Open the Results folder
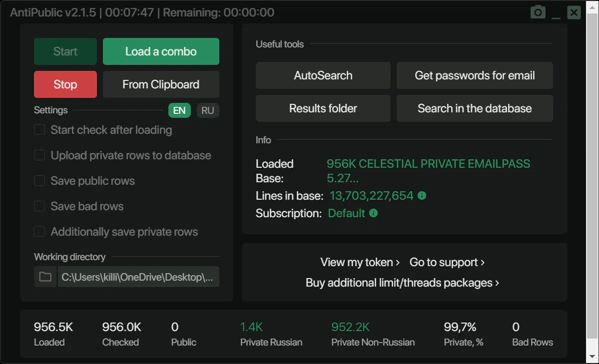This screenshot has width=599, height=364. pos(323,108)
